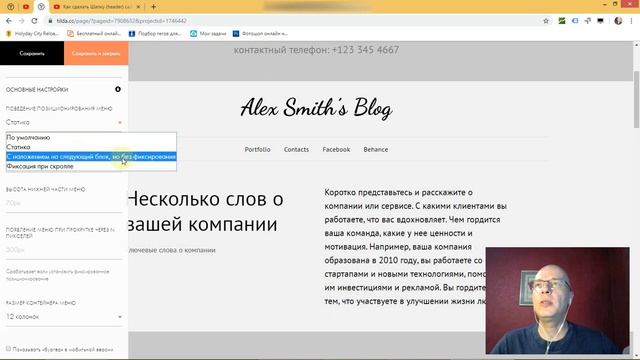
Task: Select the active Tilda page tab
Action: pyautogui.click(x=41, y=7)
